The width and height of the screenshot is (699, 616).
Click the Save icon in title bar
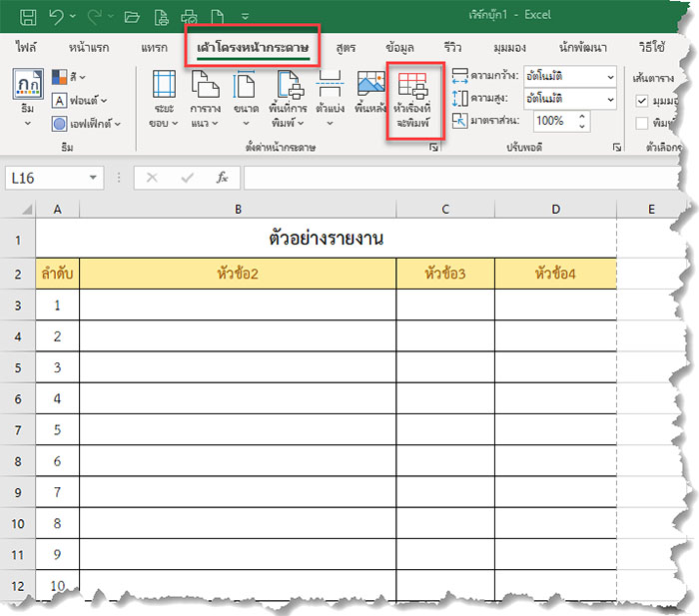coord(28,16)
